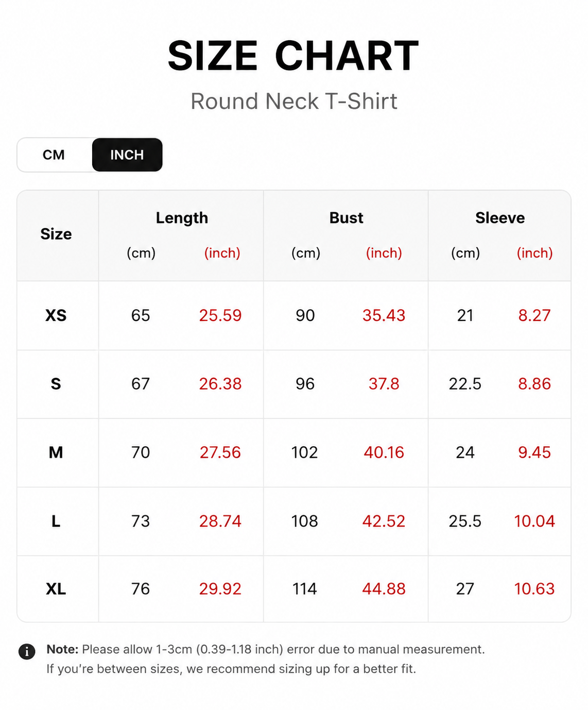Click the 22.5 cm sleeve value
The image size is (588, 710).
pos(465,384)
